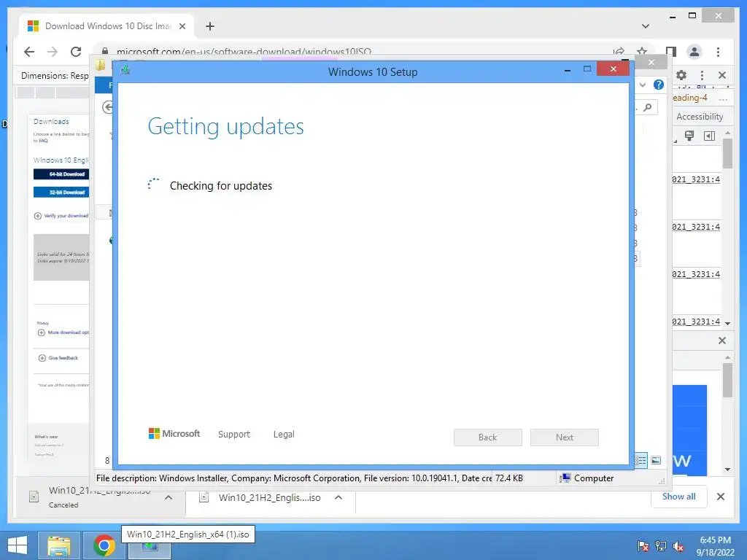The height and width of the screenshot is (560, 747).
Task: Bookmark this page with the star icon
Action: click(642, 52)
